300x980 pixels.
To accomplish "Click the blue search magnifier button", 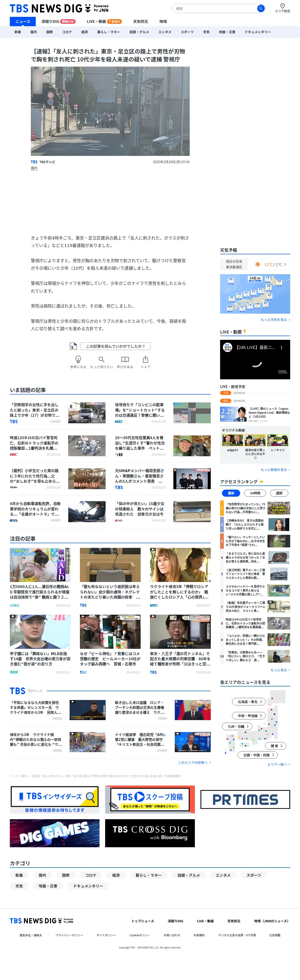I will (261, 8).
